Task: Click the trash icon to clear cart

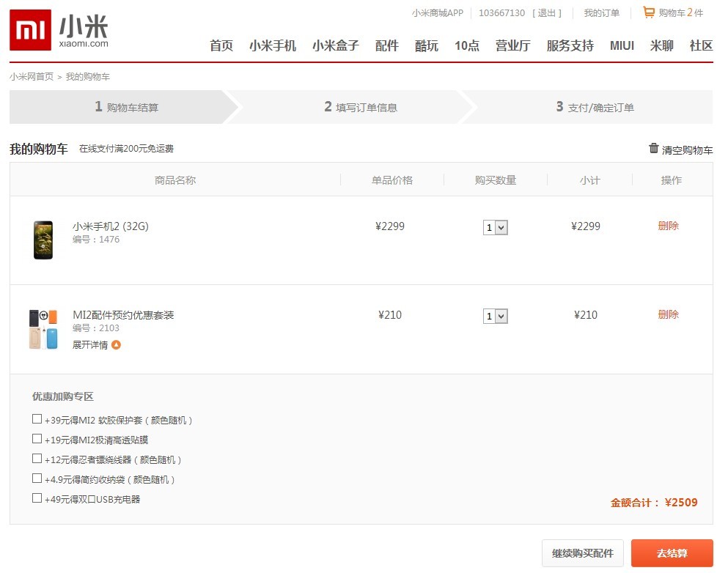Action: [654, 148]
